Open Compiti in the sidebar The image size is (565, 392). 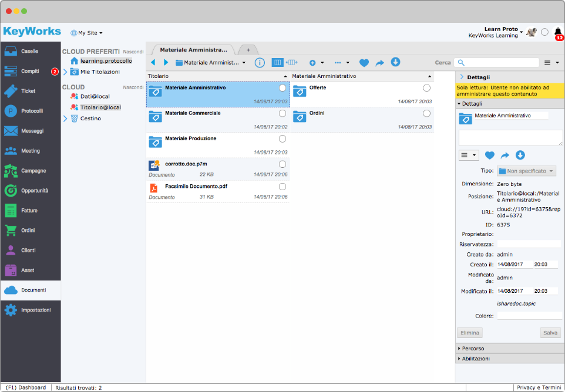(31, 71)
